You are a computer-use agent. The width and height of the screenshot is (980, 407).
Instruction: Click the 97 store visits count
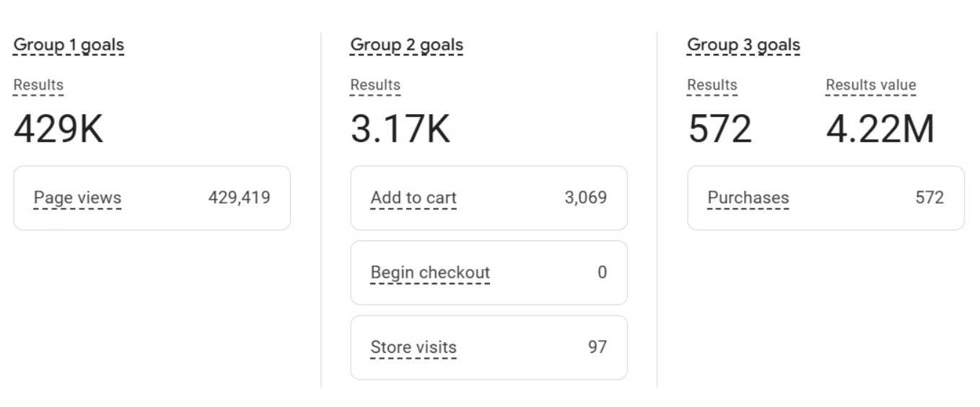coord(597,347)
